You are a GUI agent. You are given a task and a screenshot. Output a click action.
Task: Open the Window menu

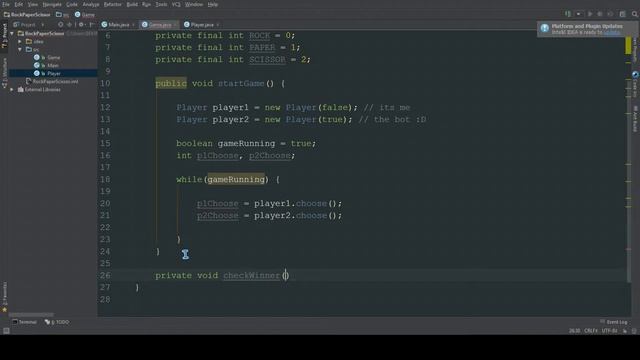tap(193, 4)
